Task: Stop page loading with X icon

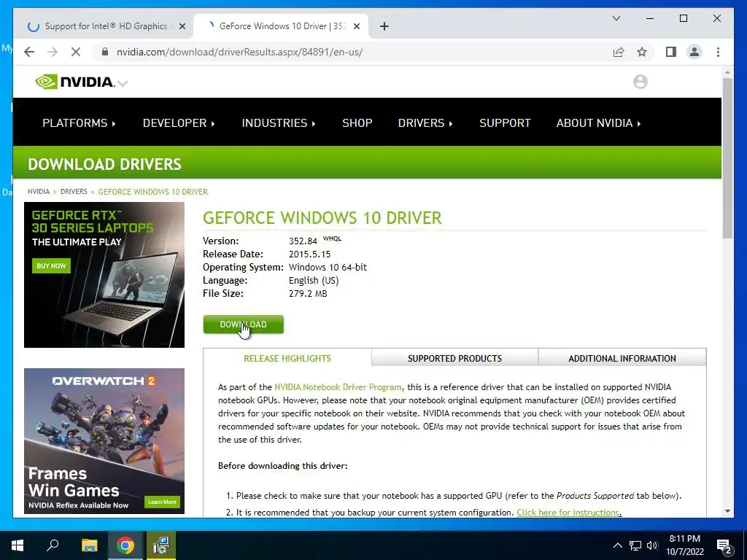Action: 76,52
